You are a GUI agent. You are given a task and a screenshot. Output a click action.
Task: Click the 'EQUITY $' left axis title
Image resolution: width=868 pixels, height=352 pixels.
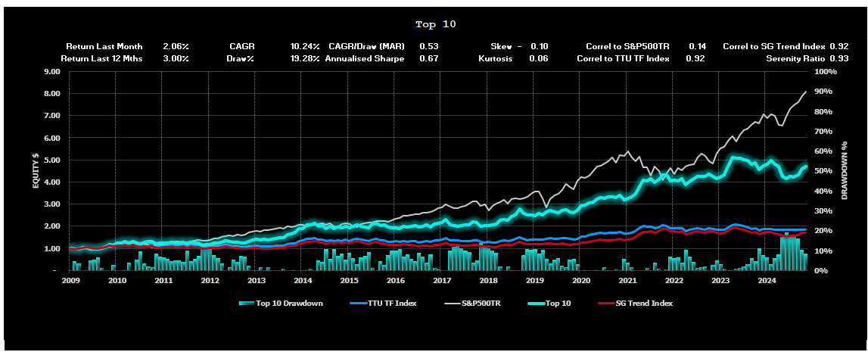coord(35,171)
